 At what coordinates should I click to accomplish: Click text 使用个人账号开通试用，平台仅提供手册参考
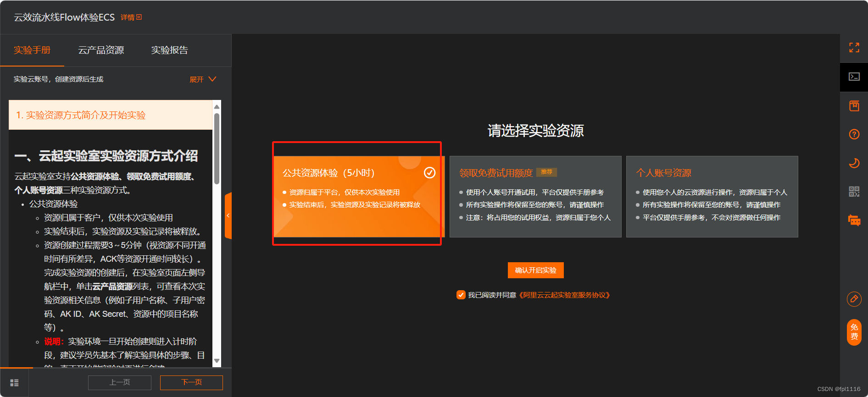[535, 193]
